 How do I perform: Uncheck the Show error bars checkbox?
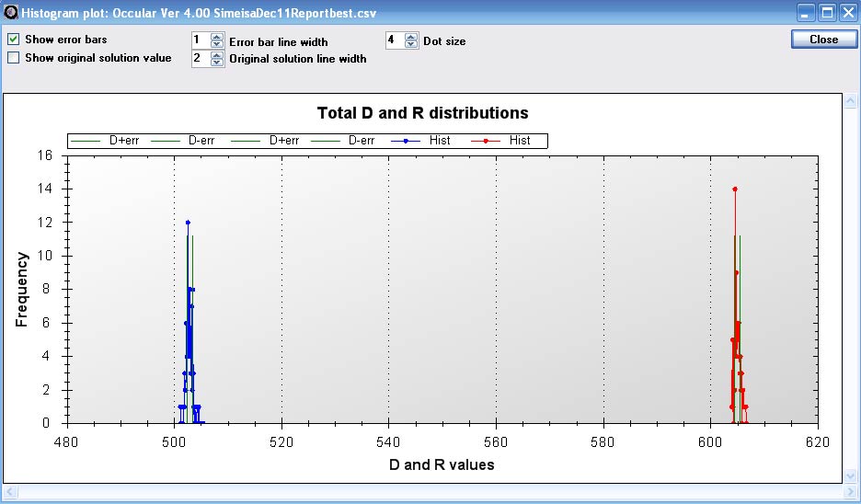14,40
